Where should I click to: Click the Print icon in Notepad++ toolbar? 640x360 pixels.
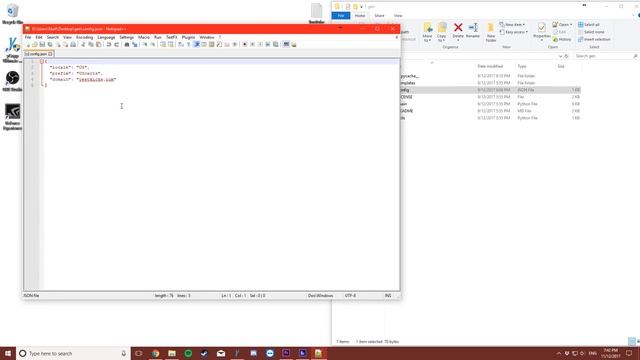pos(73,44)
